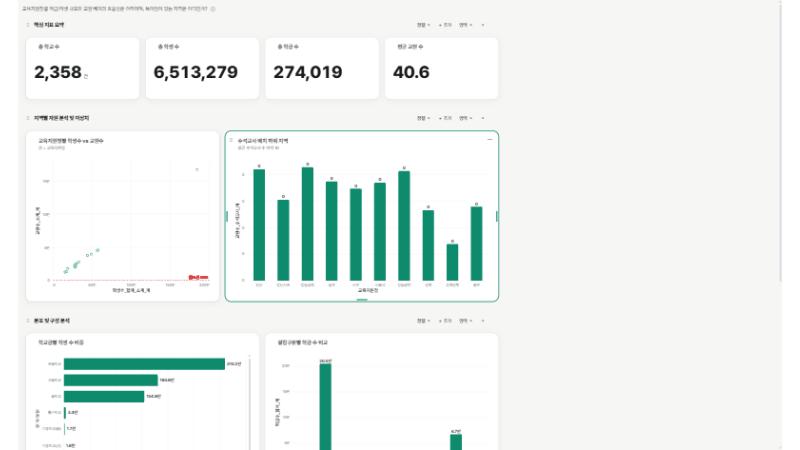Viewport: 800px width, 450px height.
Task: Open the dash menu icon on selected bar chart
Action: point(490,139)
